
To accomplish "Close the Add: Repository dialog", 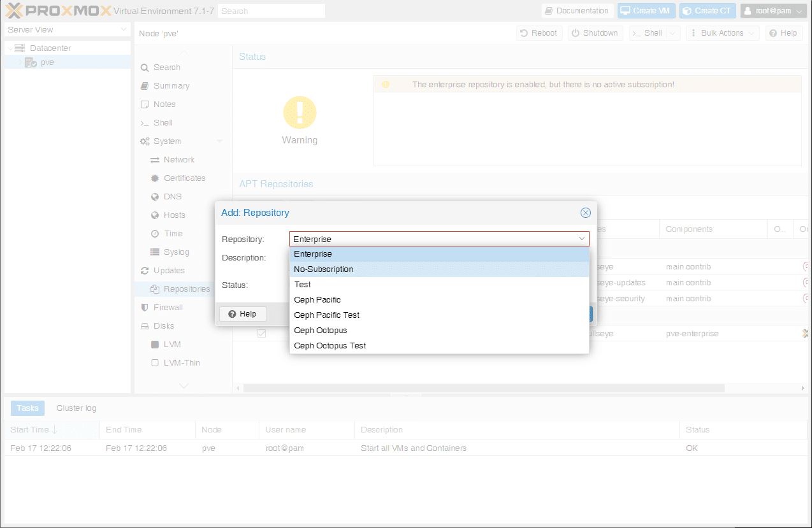I will click(x=586, y=213).
